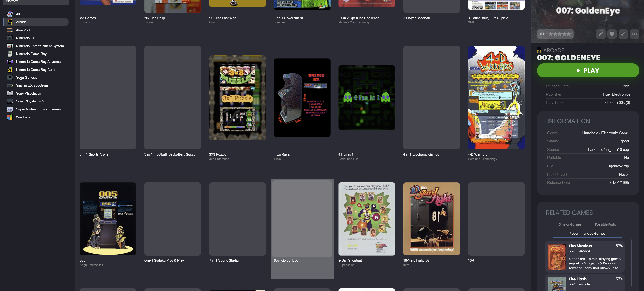
Task: Switch to Similar Games tab
Action: click(570, 224)
